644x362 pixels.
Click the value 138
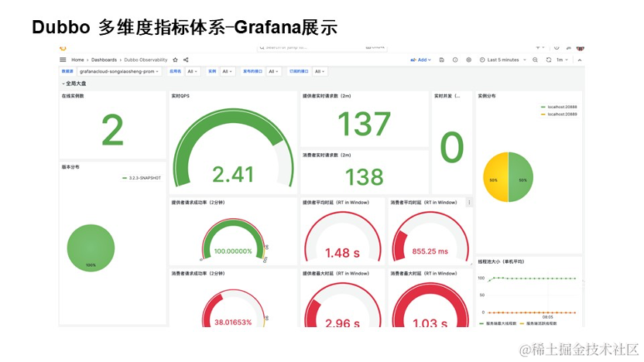pos(364,177)
